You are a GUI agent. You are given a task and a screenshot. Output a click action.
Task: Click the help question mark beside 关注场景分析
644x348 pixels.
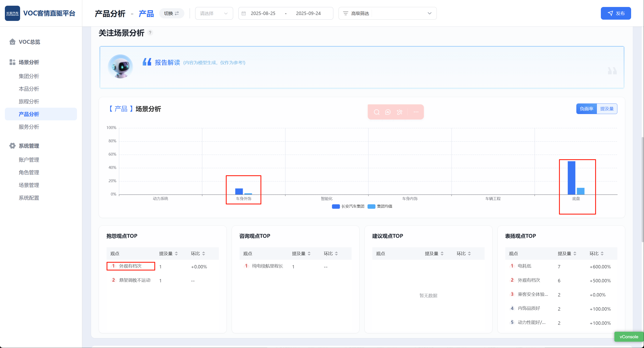(x=150, y=33)
